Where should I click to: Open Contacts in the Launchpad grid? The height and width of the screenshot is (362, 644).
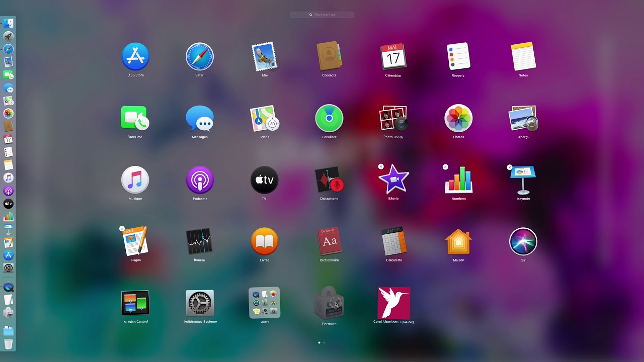(x=329, y=56)
